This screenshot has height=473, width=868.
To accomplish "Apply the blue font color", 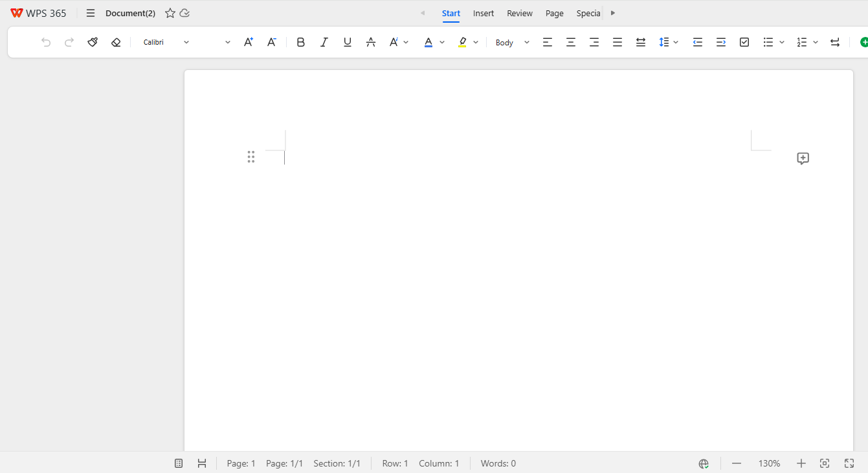I will point(428,42).
